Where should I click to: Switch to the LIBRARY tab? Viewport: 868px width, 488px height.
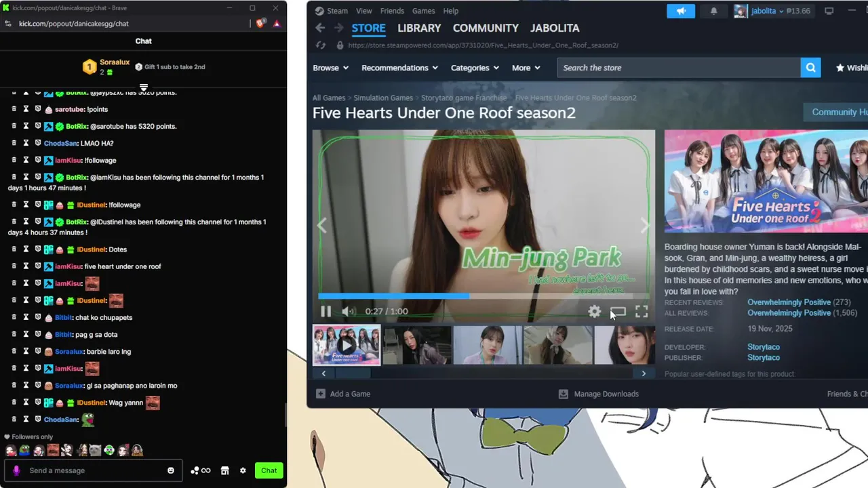(x=419, y=28)
